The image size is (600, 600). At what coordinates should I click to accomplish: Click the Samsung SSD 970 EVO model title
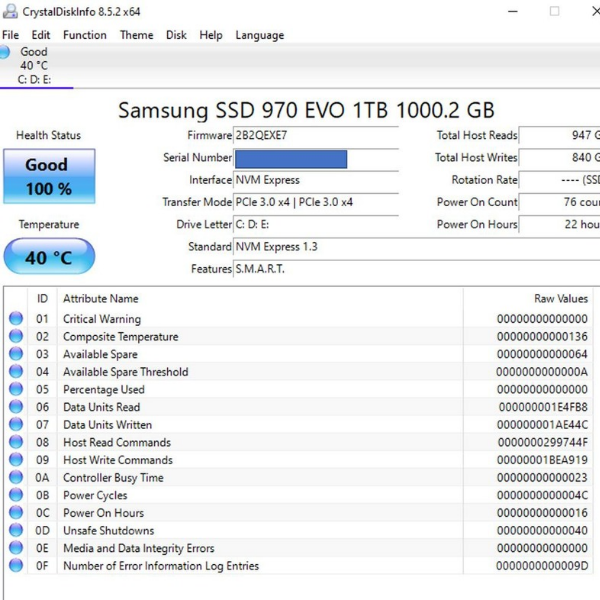point(306,110)
